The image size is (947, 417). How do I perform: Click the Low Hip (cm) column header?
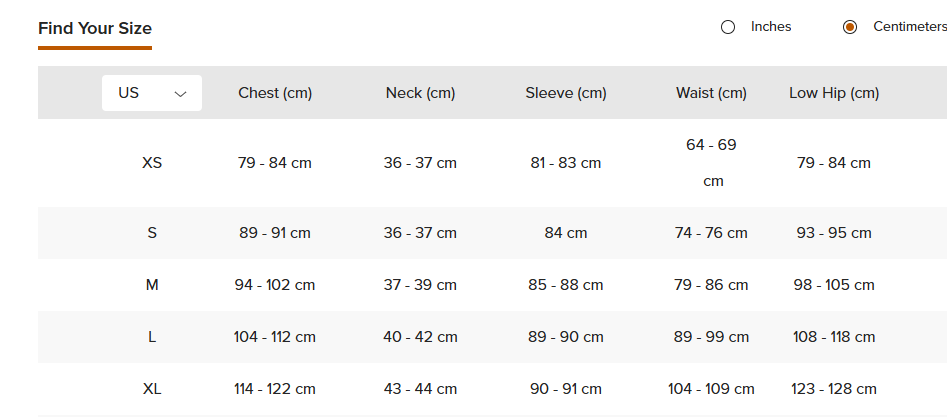[x=834, y=93]
